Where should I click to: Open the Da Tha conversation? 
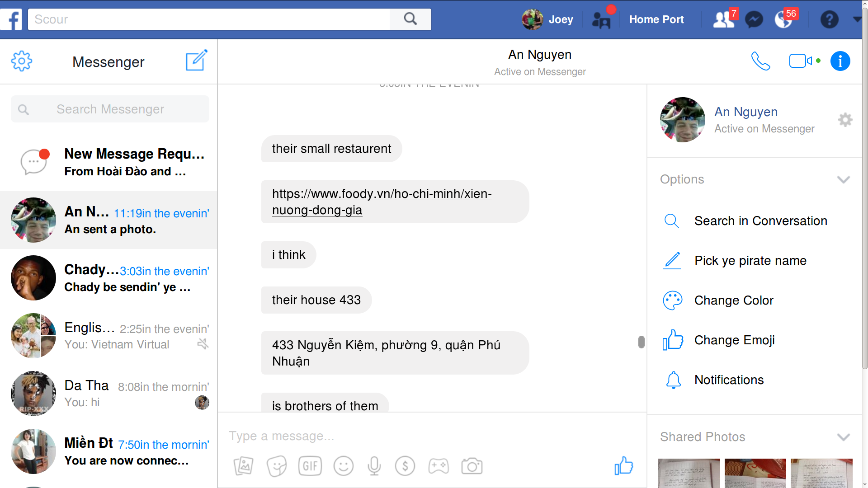[x=108, y=394]
